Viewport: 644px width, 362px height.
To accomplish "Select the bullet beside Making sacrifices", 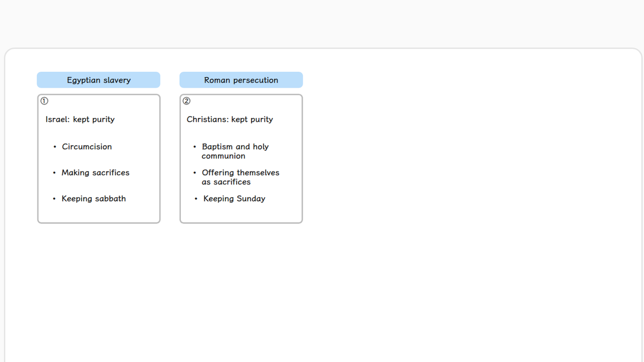I will coord(55,173).
